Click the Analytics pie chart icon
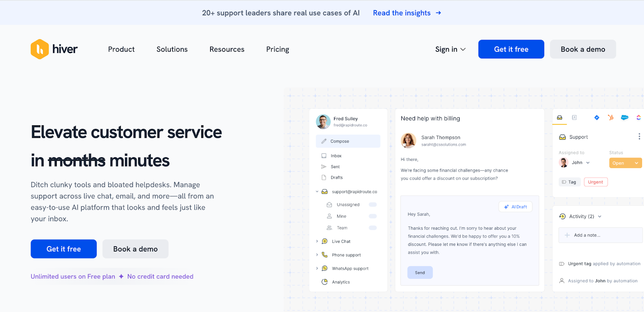Viewport: 644px width, 312px height. pyautogui.click(x=324, y=282)
